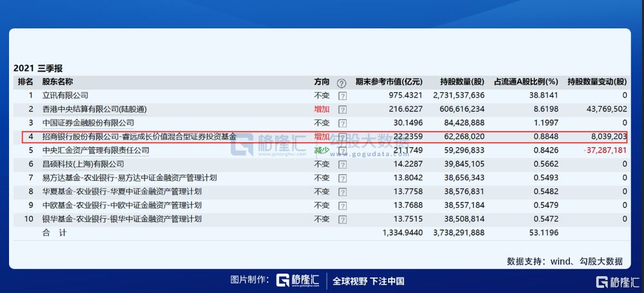Open shareholder link 立讯有限公司

click(65, 96)
